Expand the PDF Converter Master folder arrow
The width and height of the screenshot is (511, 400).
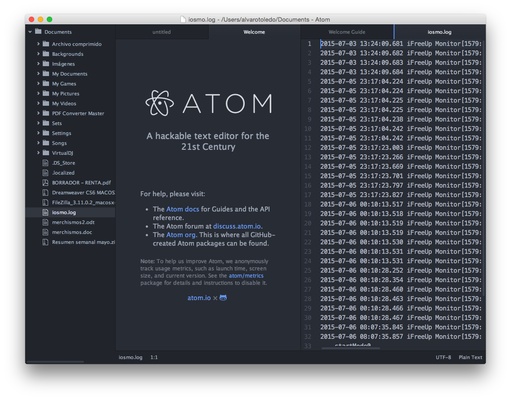pos(38,113)
